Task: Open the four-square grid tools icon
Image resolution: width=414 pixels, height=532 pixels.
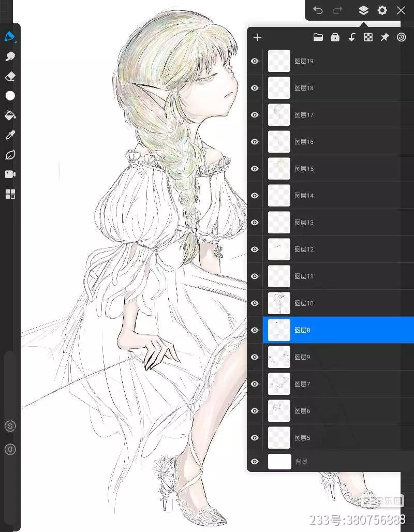Action: pos(10,194)
